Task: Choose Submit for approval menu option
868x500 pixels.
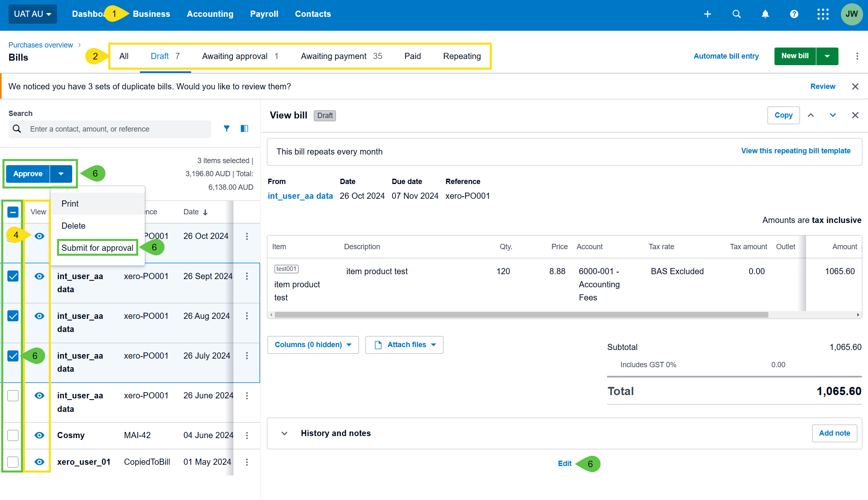Action: click(97, 248)
